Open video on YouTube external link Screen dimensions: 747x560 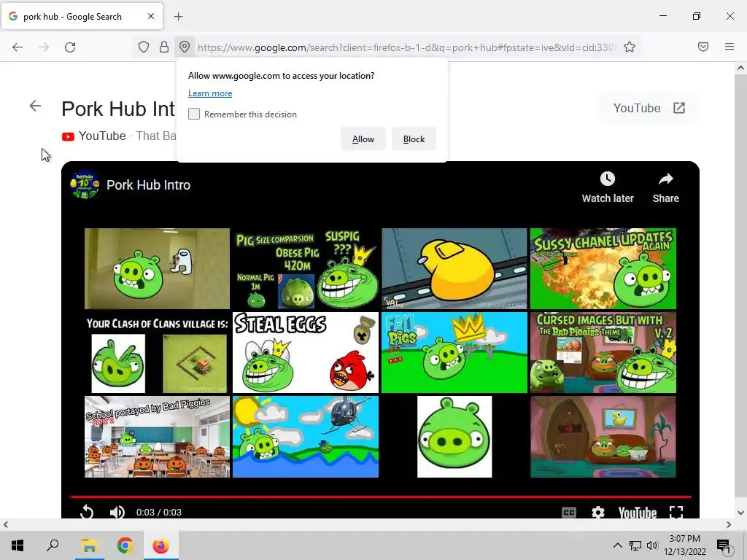(649, 108)
